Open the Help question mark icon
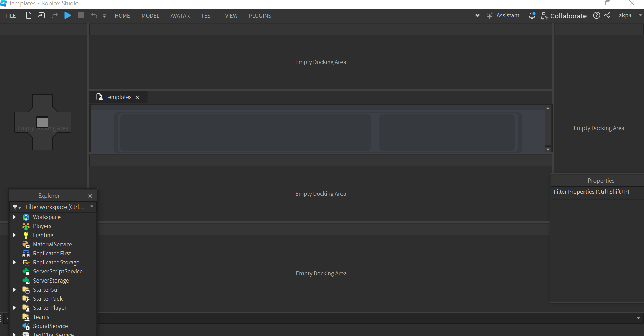 597,15
